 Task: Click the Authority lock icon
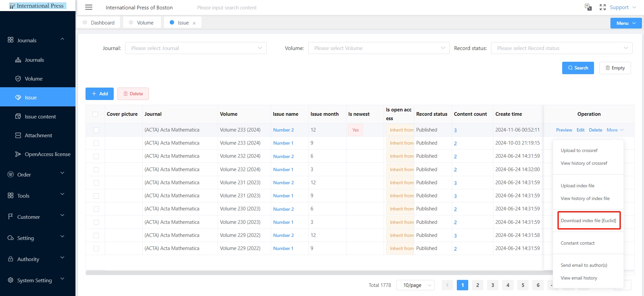click(11, 259)
